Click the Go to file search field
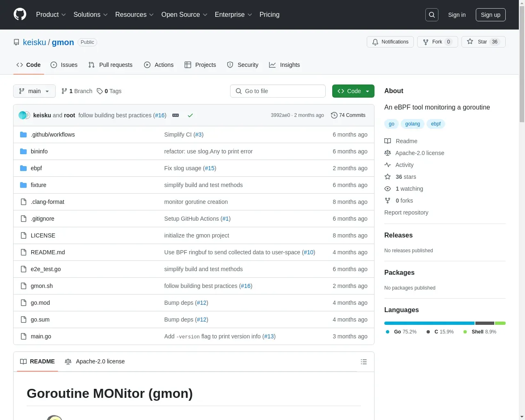This screenshot has height=420, width=525. tap(278, 91)
